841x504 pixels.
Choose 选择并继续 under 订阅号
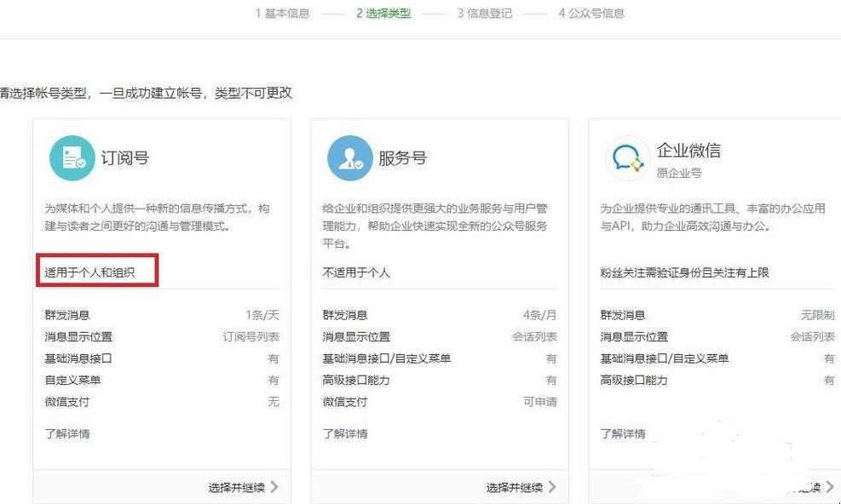(x=237, y=487)
